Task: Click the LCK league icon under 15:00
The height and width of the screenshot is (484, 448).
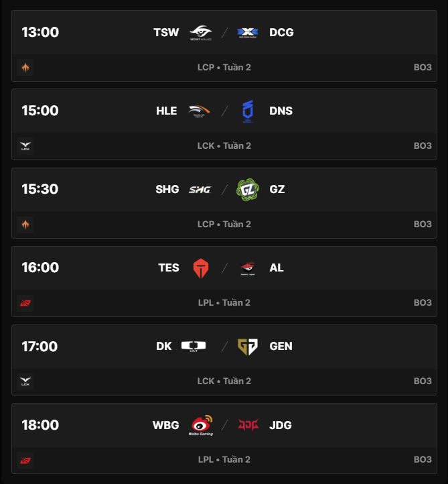Action: click(x=25, y=145)
